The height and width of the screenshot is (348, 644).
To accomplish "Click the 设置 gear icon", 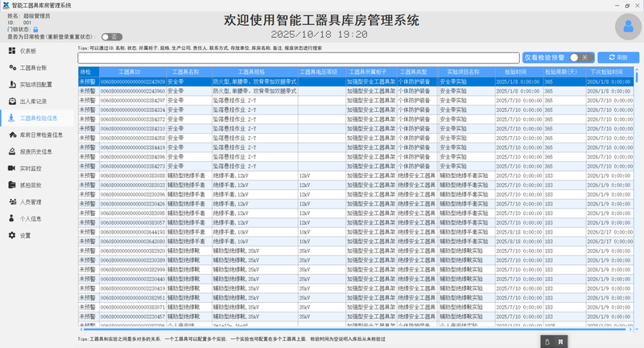I will coord(12,235).
